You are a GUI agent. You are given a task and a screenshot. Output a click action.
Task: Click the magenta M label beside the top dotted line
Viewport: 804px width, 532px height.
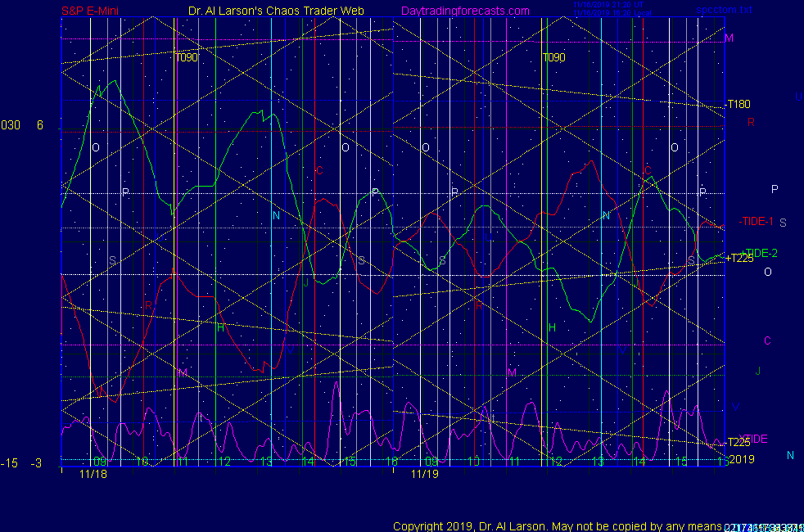(x=729, y=38)
